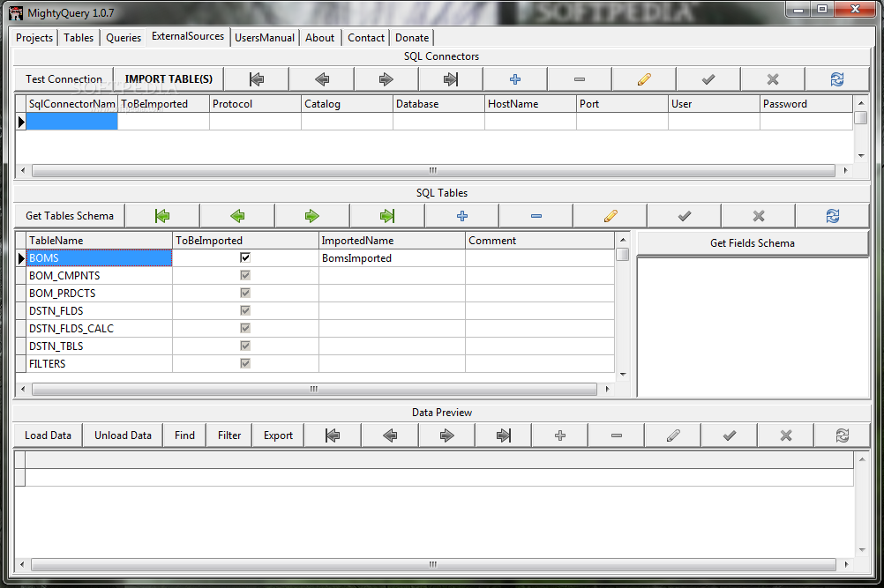Click the Database column header
This screenshot has width=884, height=588.
pos(438,104)
